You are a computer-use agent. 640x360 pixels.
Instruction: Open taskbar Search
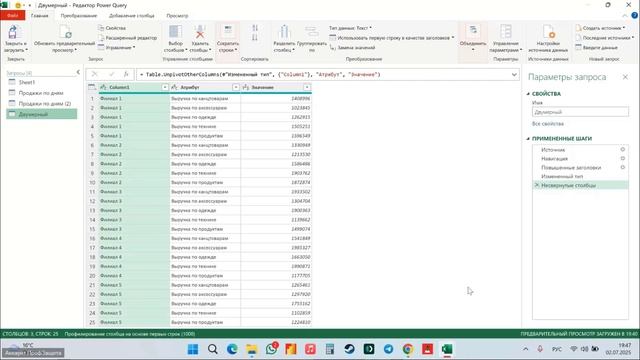(x=212, y=349)
